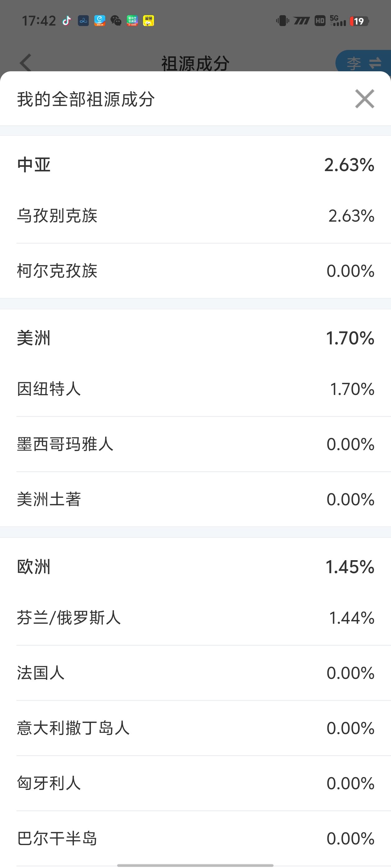This screenshot has height=868, width=391.
Task: Tap the 巴尔干半岛 entry
Action: tap(195, 838)
